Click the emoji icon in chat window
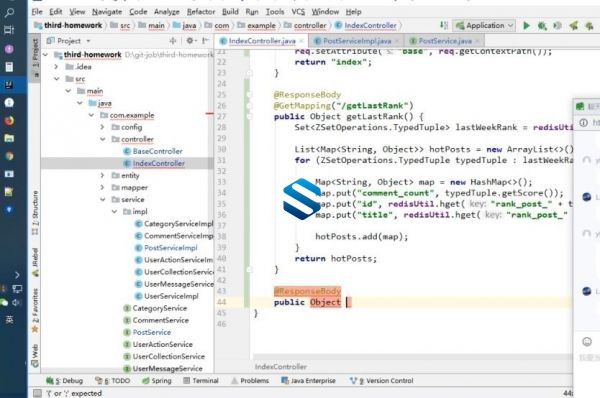Screen dimensions: 600x398 click(587, 342)
